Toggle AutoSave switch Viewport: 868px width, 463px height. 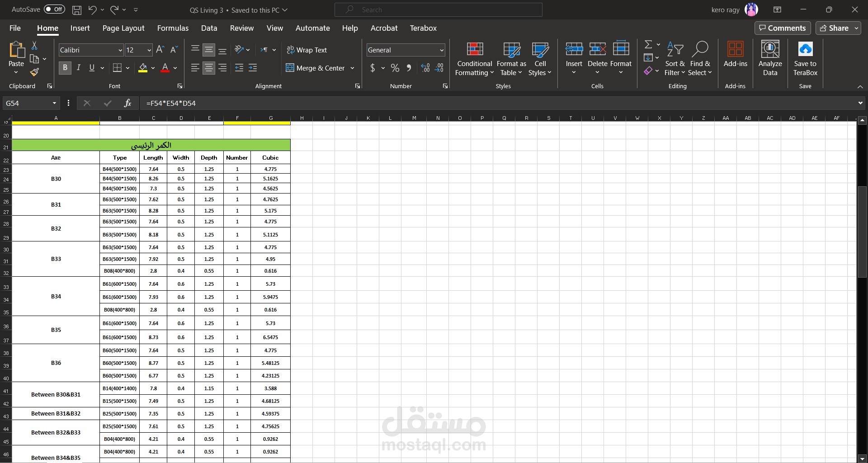pyautogui.click(x=55, y=9)
